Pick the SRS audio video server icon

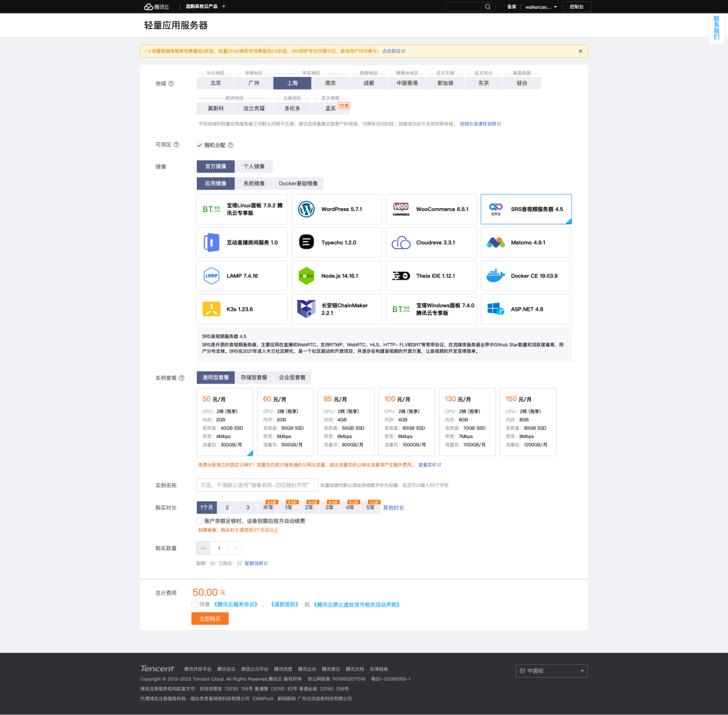tap(496, 210)
